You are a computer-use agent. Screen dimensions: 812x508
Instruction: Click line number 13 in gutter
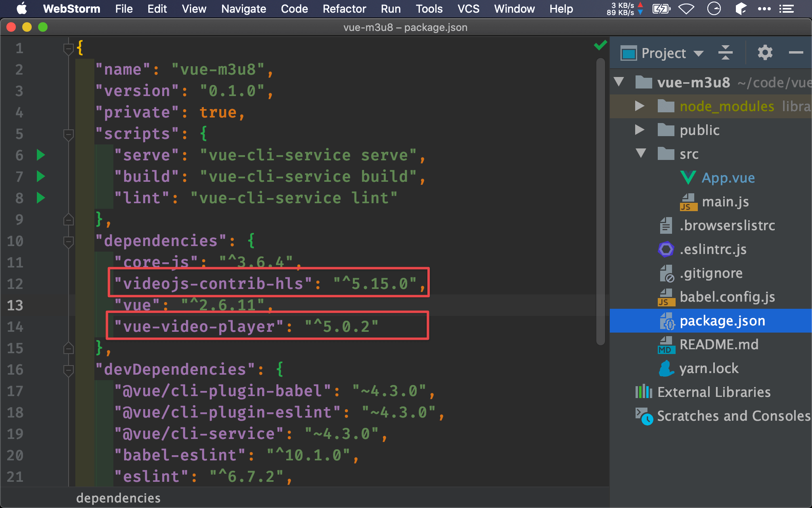tap(15, 305)
